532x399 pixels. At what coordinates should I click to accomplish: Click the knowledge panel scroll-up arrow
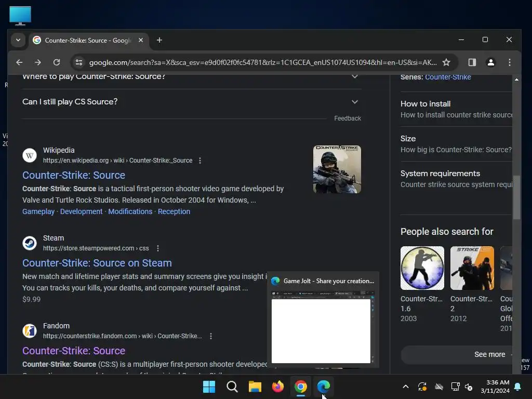pyautogui.click(x=516, y=79)
